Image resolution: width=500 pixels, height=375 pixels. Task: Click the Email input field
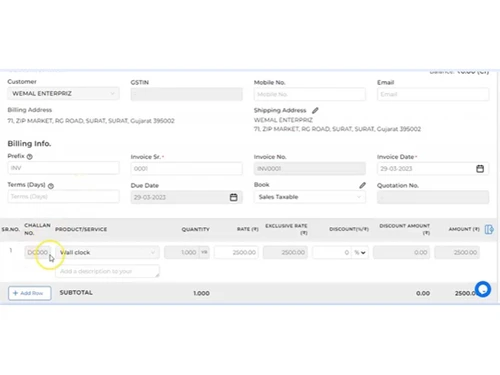coord(433,94)
